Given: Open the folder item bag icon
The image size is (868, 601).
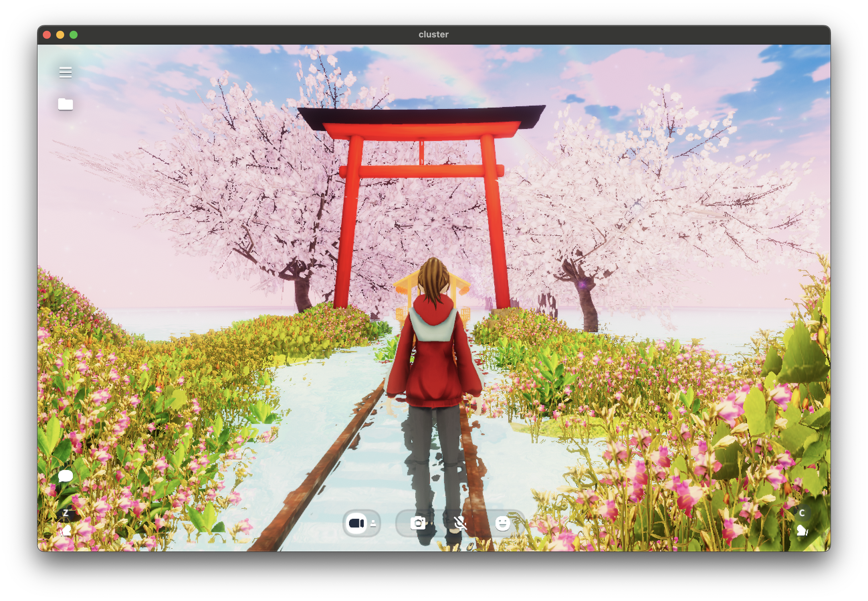Looking at the screenshot, I should (66, 104).
